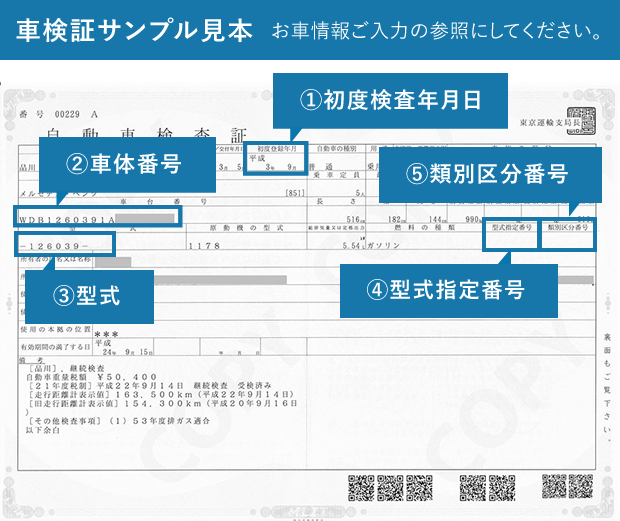The height and width of the screenshot is (521, 620).
Task: Click the 使用の本拠の位置 row label
Action: tap(55, 329)
